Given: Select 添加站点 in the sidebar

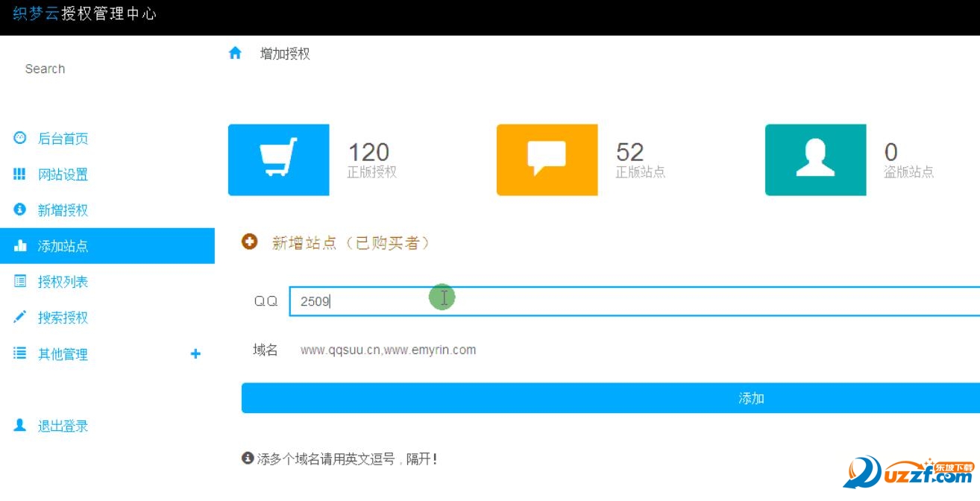Looking at the screenshot, I should click(x=107, y=246).
